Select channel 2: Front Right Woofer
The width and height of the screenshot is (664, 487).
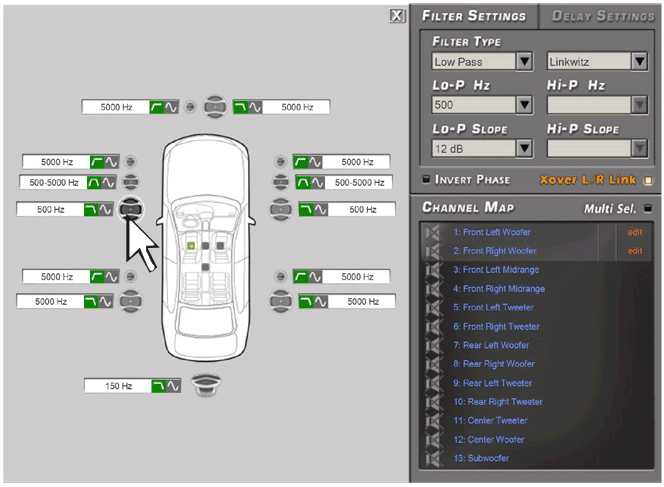click(x=495, y=251)
